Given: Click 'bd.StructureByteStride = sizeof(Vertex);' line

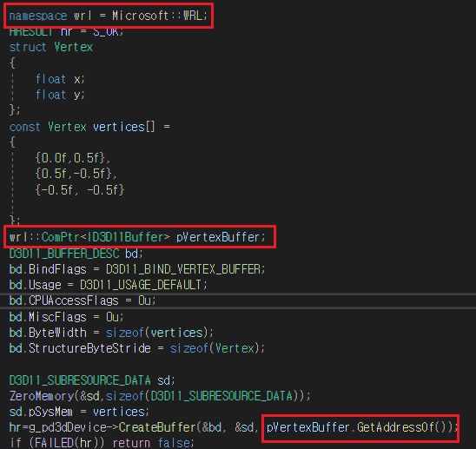Looking at the screenshot, I should tap(137, 348).
